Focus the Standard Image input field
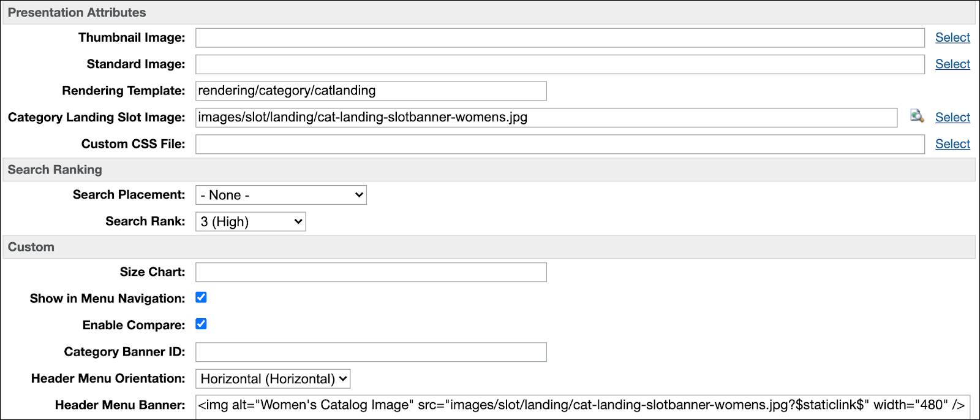The width and height of the screenshot is (980, 420). click(x=560, y=64)
